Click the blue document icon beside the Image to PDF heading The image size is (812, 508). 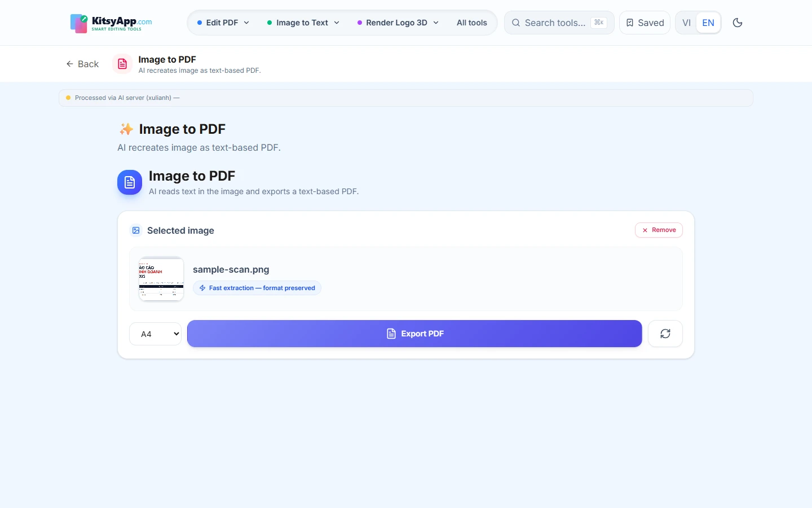click(130, 182)
